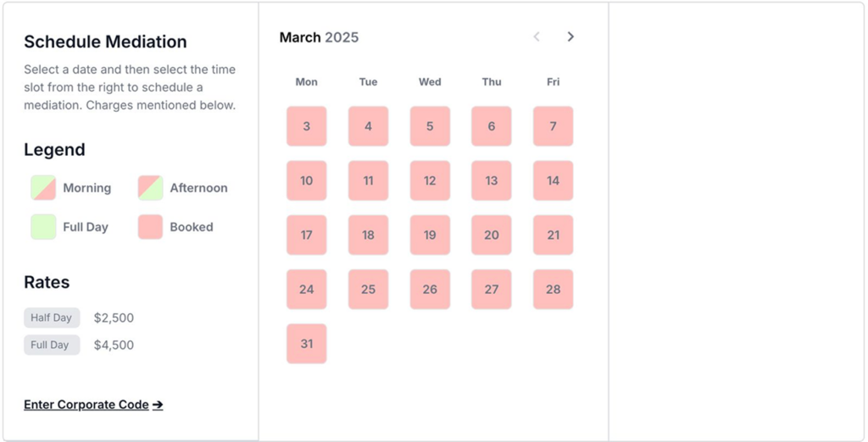
Task: Click the Full Day green swatch
Action: (x=43, y=227)
